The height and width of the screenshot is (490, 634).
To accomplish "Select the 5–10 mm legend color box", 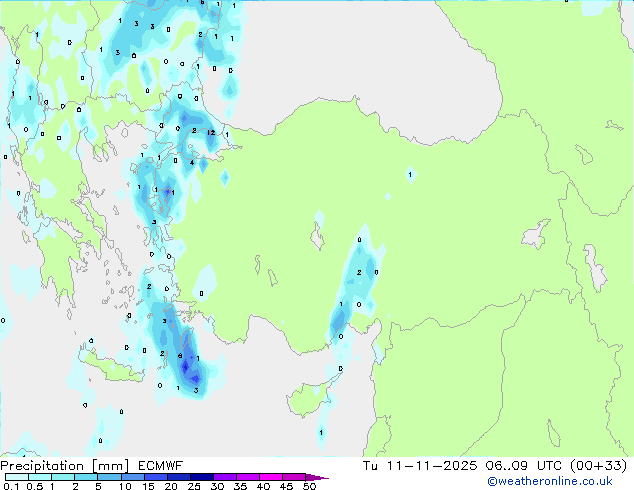I will click(x=109, y=477).
